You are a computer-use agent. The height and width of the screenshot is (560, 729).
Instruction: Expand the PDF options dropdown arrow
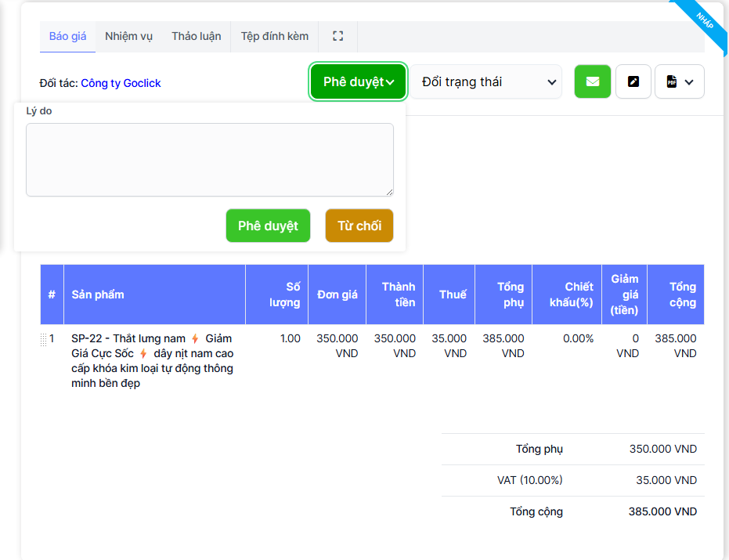[x=689, y=81]
